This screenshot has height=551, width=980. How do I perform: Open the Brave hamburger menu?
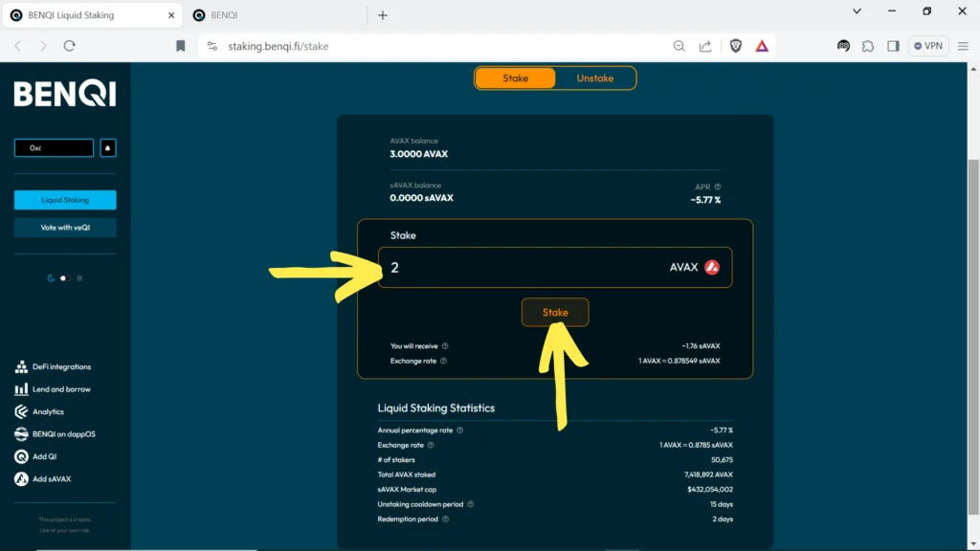[962, 45]
